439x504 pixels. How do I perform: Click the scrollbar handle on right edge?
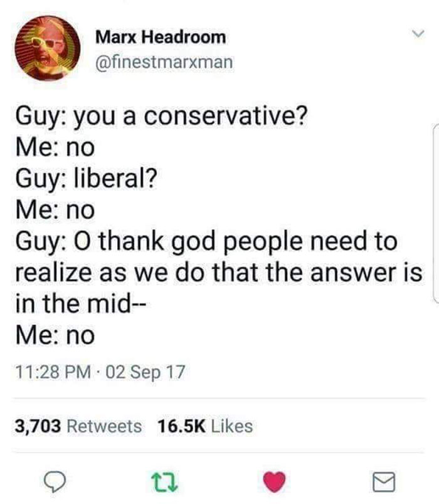[436, 213]
